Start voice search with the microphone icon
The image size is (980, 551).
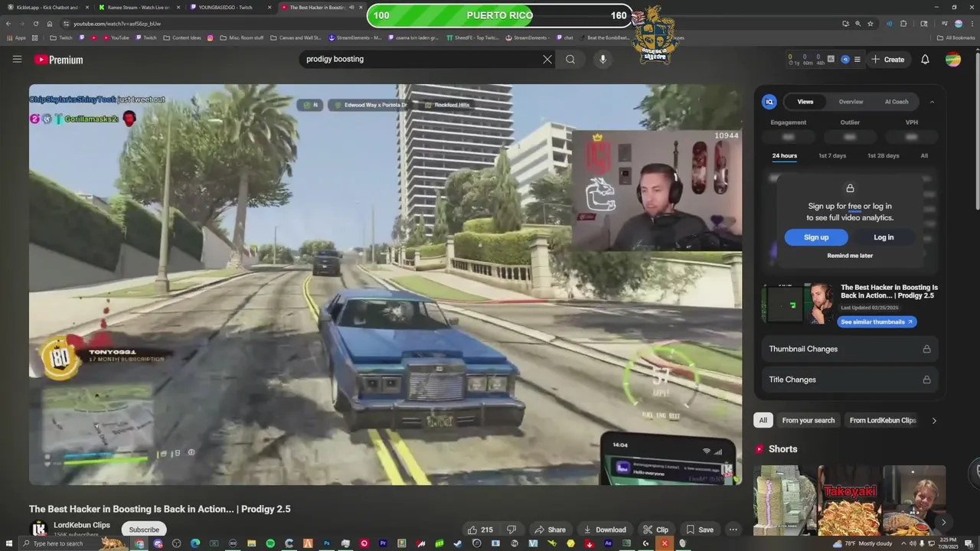[x=603, y=59]
